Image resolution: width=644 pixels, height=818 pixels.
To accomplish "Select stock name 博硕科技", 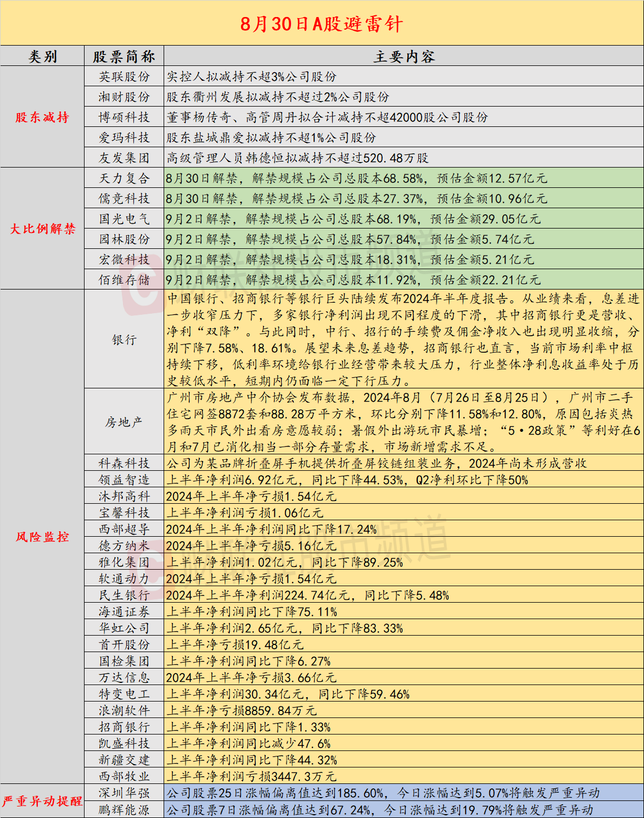I will [124, 117].
